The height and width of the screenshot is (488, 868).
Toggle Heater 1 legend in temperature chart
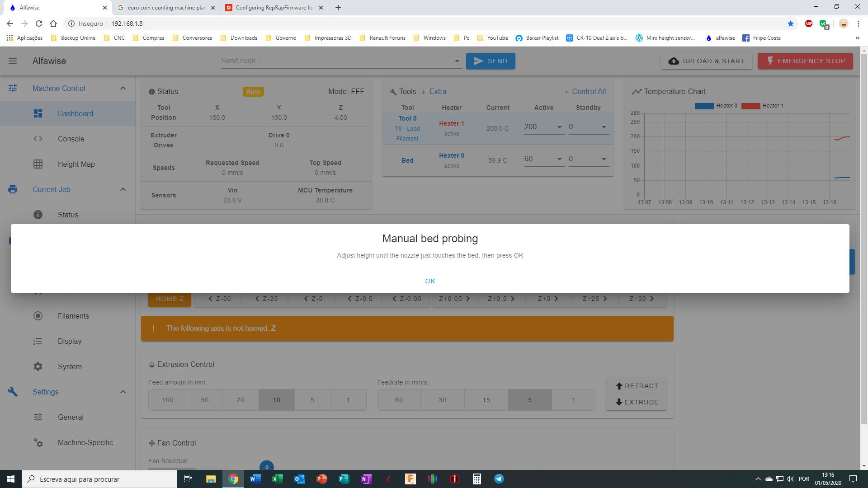pyautogui.click(x=762, y=106)
